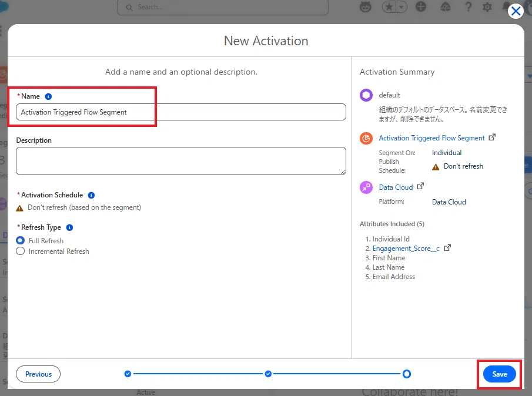Click the purple Data Cloud platform icon
Image resolution: width=532 pixels, height=396 pixels.
click(x=366, y=187)
